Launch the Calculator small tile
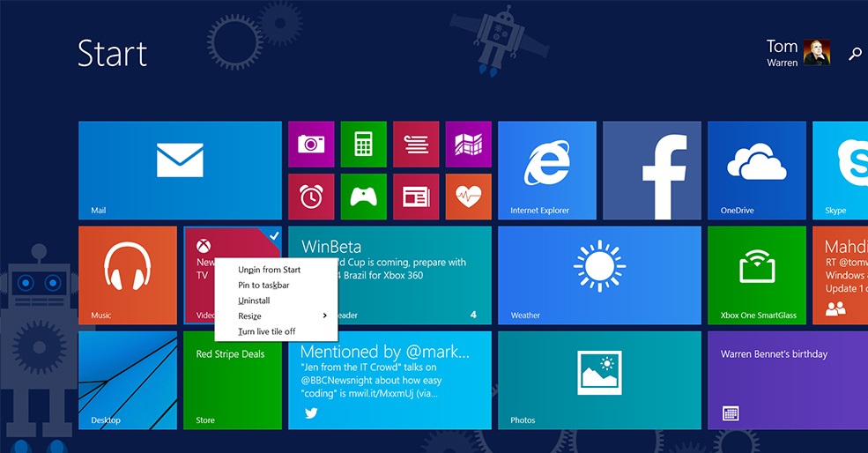This screenshot has height=453, width=868. point(364,144)
